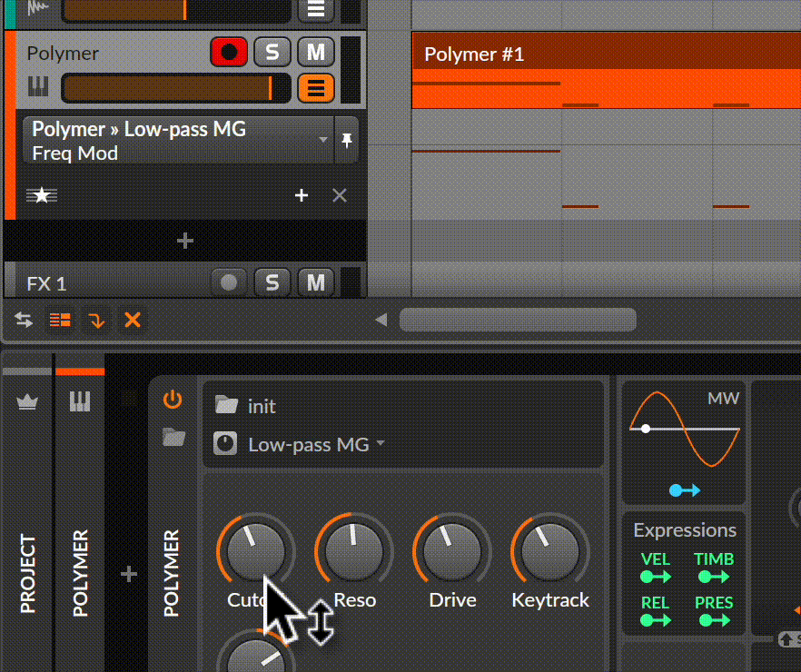The image size is (801, 672).
Task: Add automation lane with plus button
Action: (x=302, y=195)
